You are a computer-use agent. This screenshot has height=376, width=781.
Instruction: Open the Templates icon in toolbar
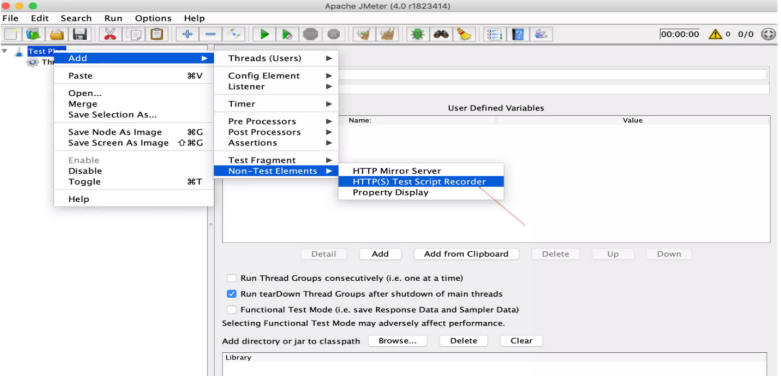(33, 34)
